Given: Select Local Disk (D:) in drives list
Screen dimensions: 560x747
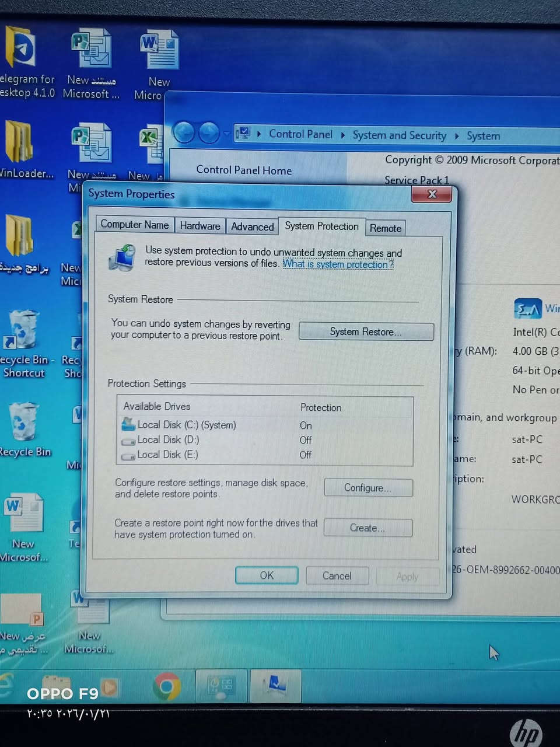Looking at the screenshot, I should click(168, 440).
